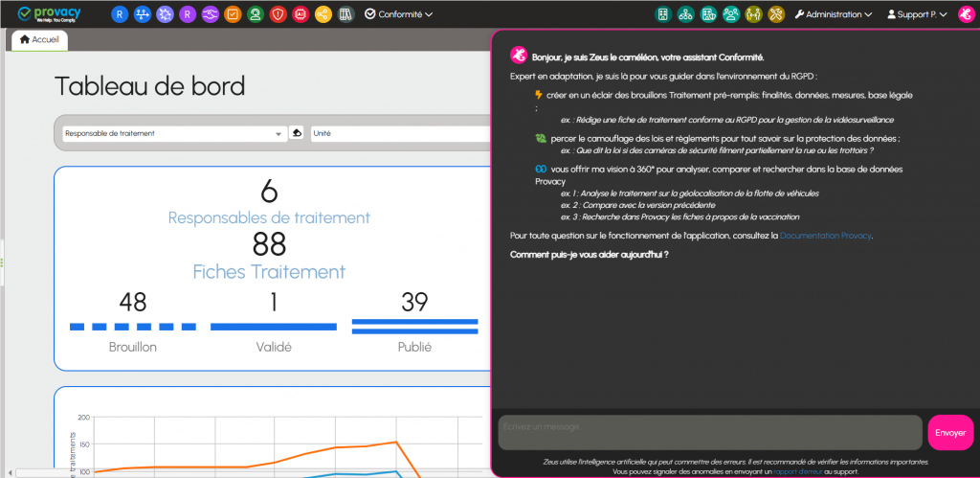Open the grey library books icon

[x=345, y=14]
